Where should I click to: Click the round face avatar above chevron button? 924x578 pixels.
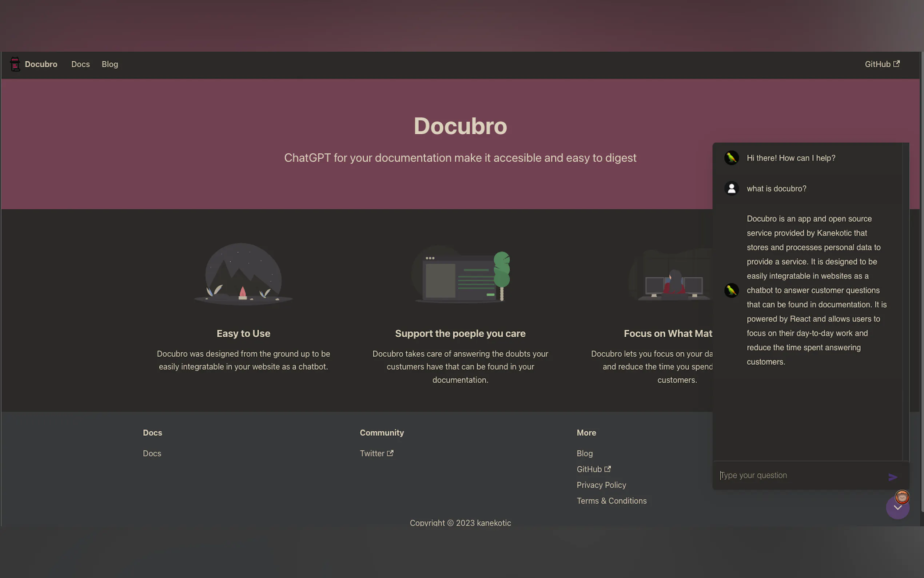coord(902,496)
